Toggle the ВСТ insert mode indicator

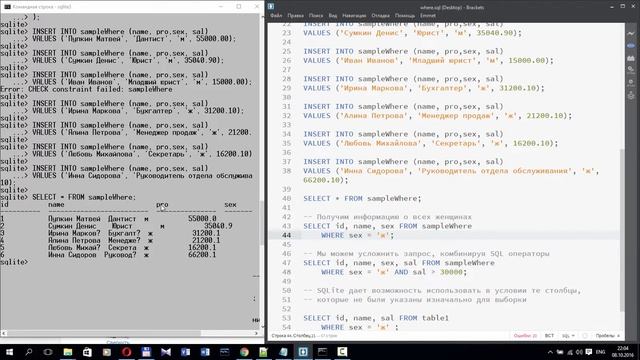[x=549, y=336]
